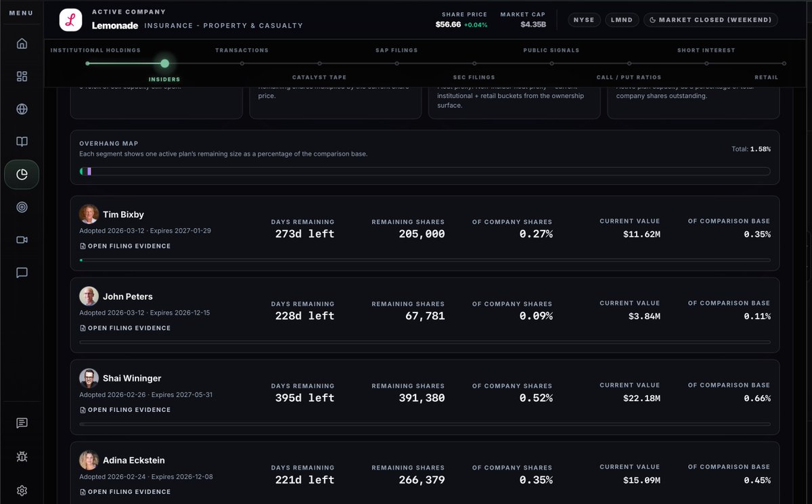Go to Transactions section
Screen dimensions: 812x504
pos(242,50)
